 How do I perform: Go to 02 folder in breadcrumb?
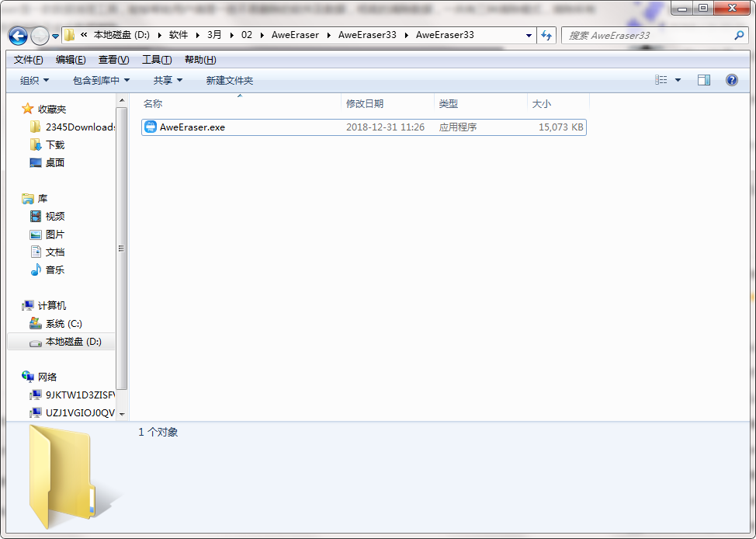[x=247, y=35]
